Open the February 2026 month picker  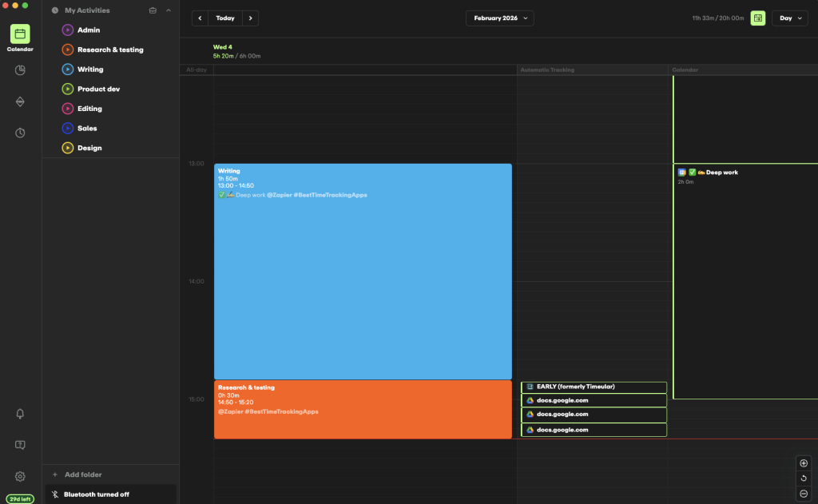click(x=500, y=18)
